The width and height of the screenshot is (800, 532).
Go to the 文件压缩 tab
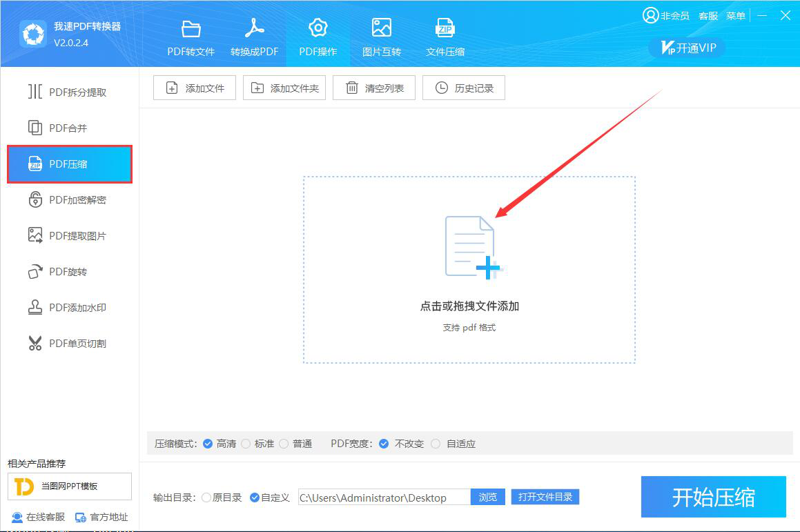tap(445, 38)
